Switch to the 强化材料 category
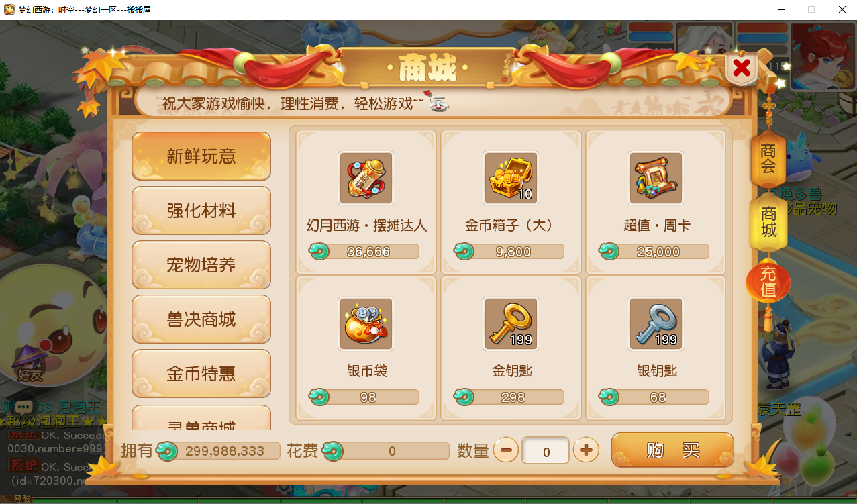The height and width of the screenshot is (504, 857). pyautogui.click(x=201, y=211)
